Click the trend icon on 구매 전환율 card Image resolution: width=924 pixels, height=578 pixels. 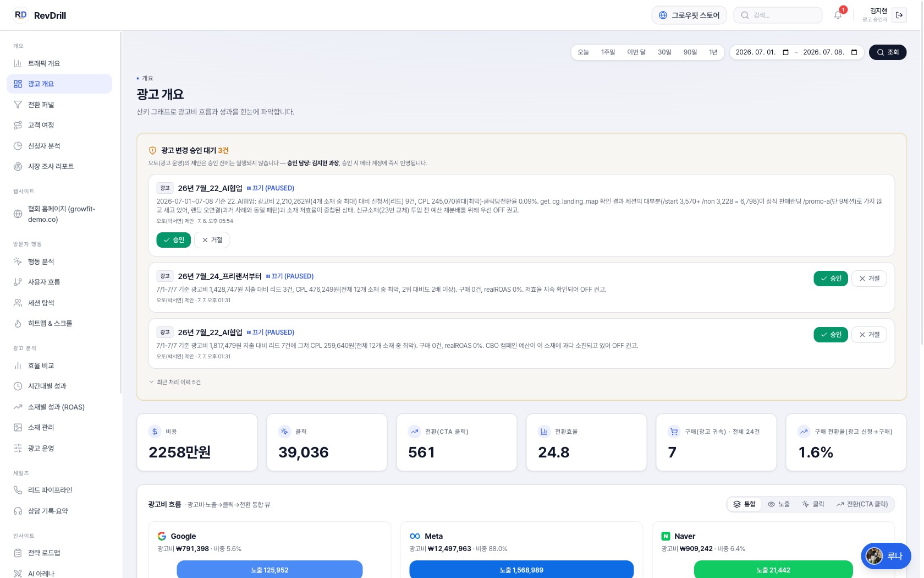(804, 432)
